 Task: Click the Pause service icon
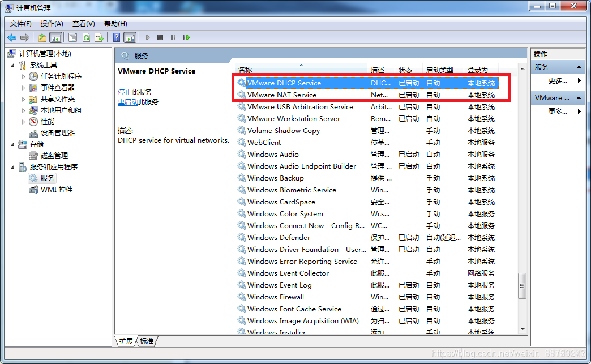coord(173,37)
